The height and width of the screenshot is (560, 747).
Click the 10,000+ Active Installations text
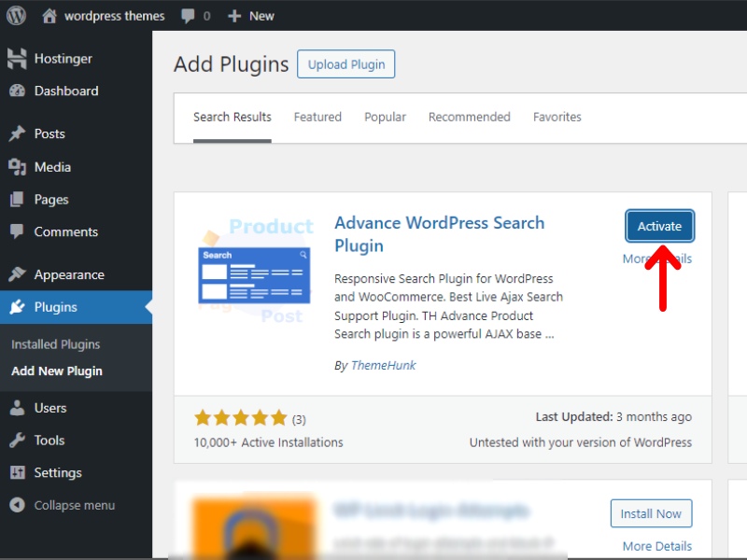click(268, 442)
